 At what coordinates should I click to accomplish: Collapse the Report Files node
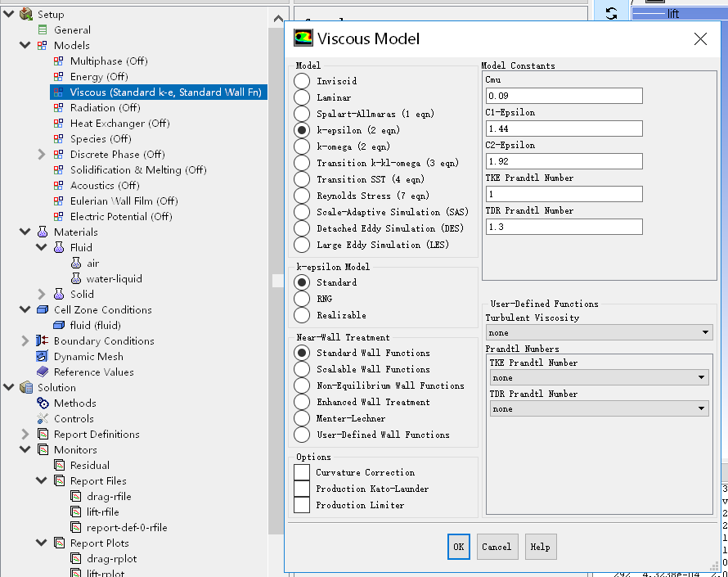42,480
